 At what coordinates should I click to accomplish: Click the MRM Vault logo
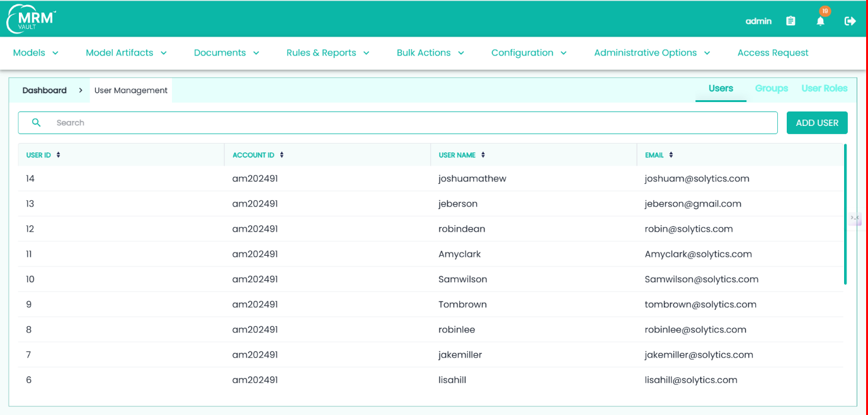pyautogui.click(x=31, y=20)
